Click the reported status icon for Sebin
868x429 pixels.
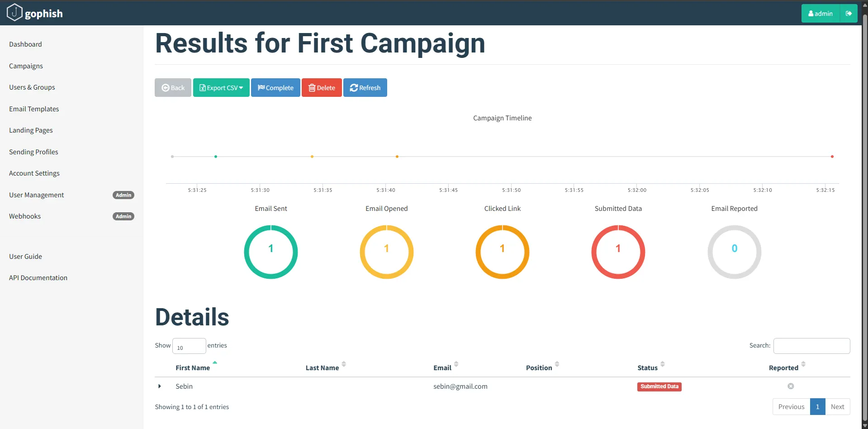click(791, 386)
